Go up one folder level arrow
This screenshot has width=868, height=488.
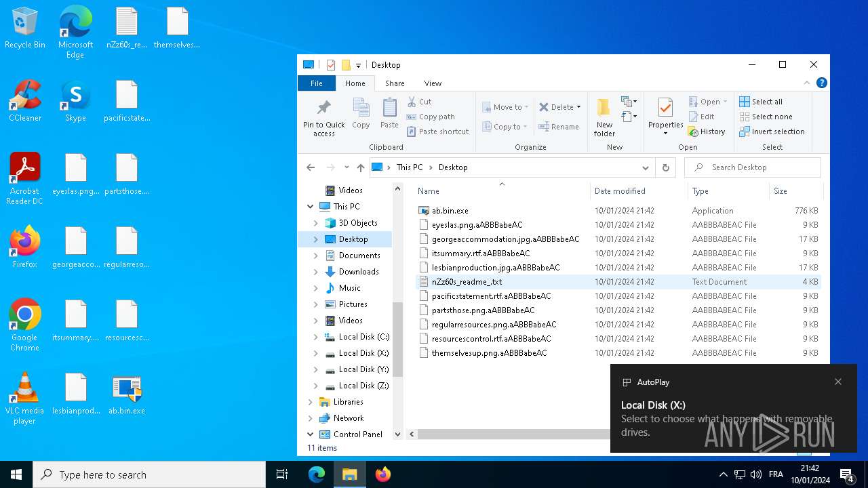[x=361, y=167]
